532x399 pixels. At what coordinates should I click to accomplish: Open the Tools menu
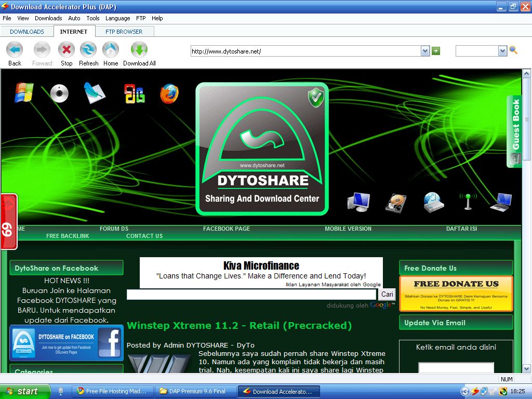pos(92,18)
